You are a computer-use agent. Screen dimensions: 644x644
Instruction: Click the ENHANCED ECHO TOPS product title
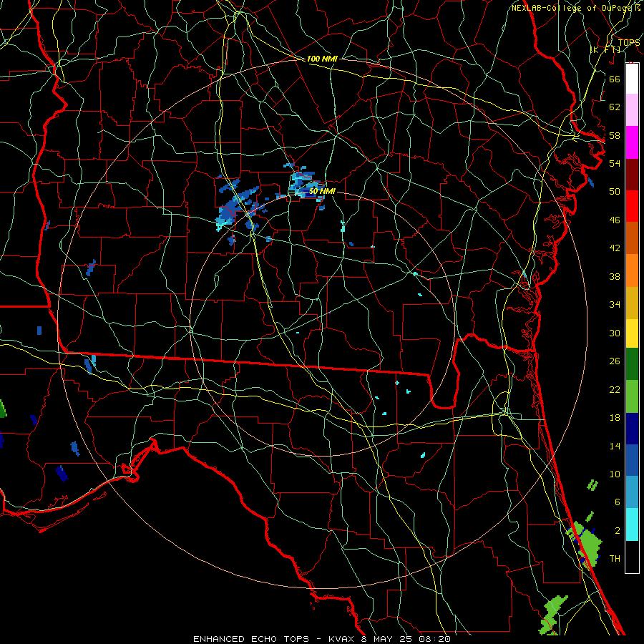pos(250,639)
